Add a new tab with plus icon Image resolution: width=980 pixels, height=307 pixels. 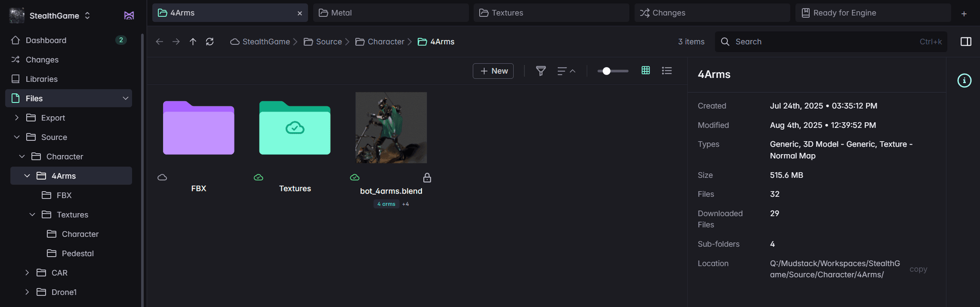964,13
